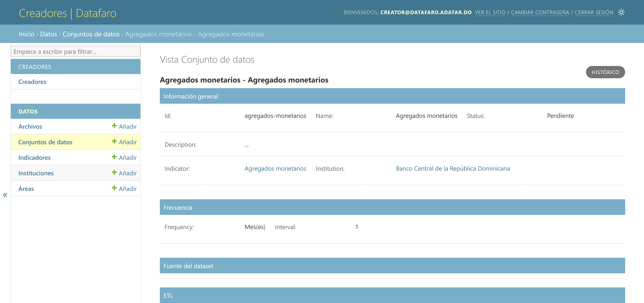
Task: Click Cerrar sesión link
Action: tap(594, 13)
